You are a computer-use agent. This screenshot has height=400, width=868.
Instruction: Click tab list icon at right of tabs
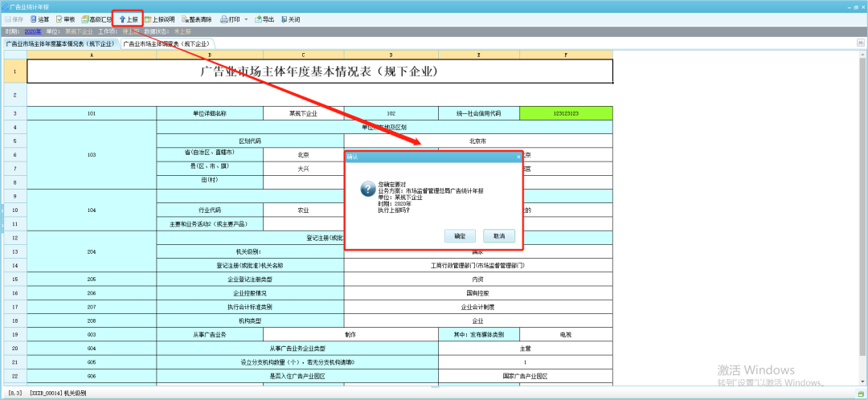coord(860,43)
